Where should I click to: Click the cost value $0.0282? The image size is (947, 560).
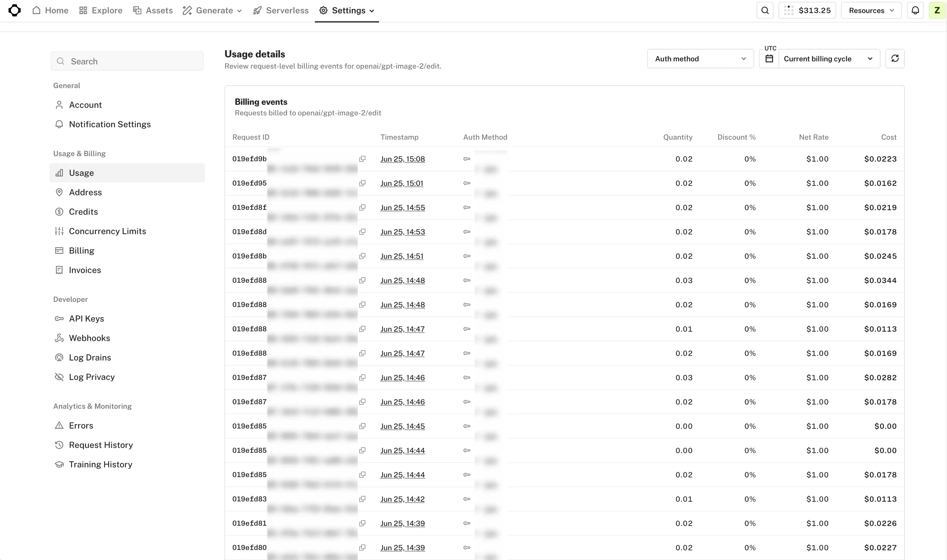[x=880, y=378]
